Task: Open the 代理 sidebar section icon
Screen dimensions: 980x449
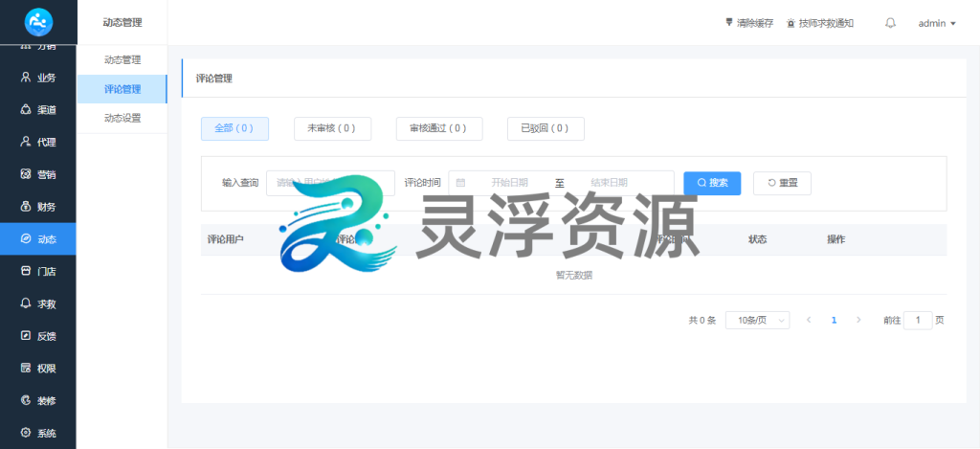Action: coord(26,142)
